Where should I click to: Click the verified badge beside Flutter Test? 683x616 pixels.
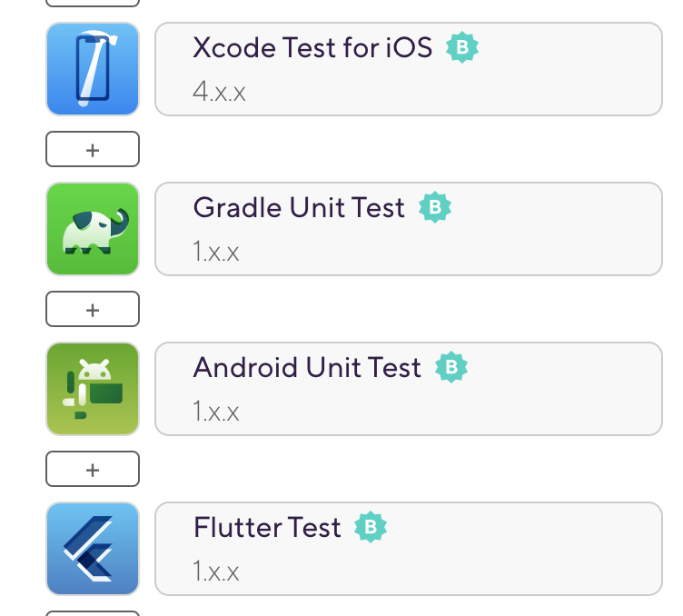[371, 527]
